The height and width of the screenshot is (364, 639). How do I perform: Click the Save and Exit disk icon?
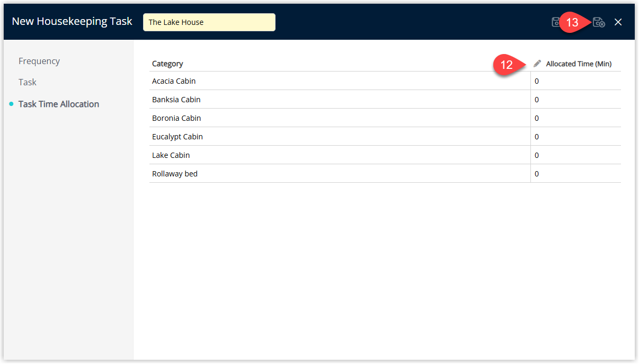tap(599, 22)
